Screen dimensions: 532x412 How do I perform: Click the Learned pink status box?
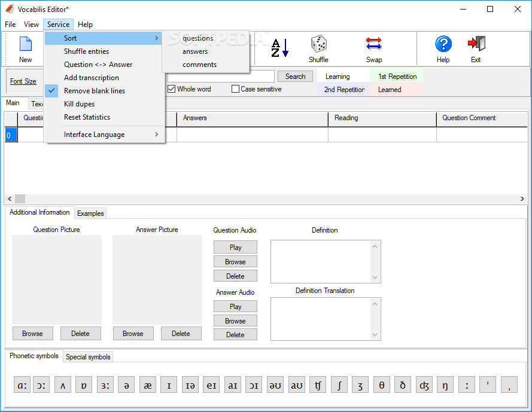point(397,90)
